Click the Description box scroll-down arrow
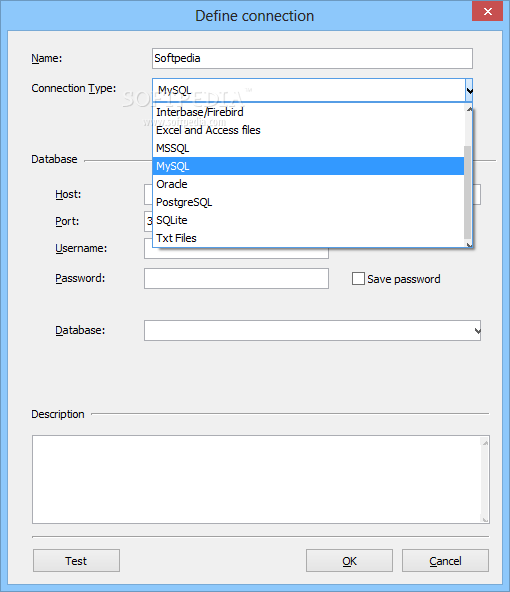The height and width of the screenshot is (592, 510). [x=485, y=520]
